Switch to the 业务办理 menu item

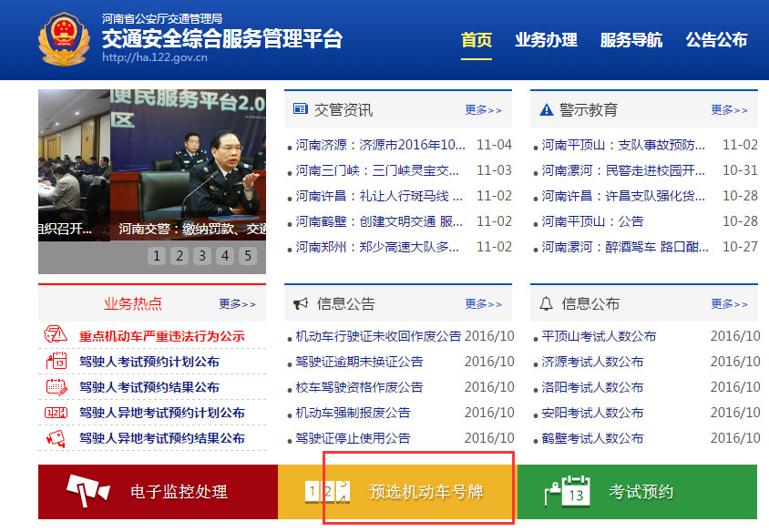(x=546, y=41)
